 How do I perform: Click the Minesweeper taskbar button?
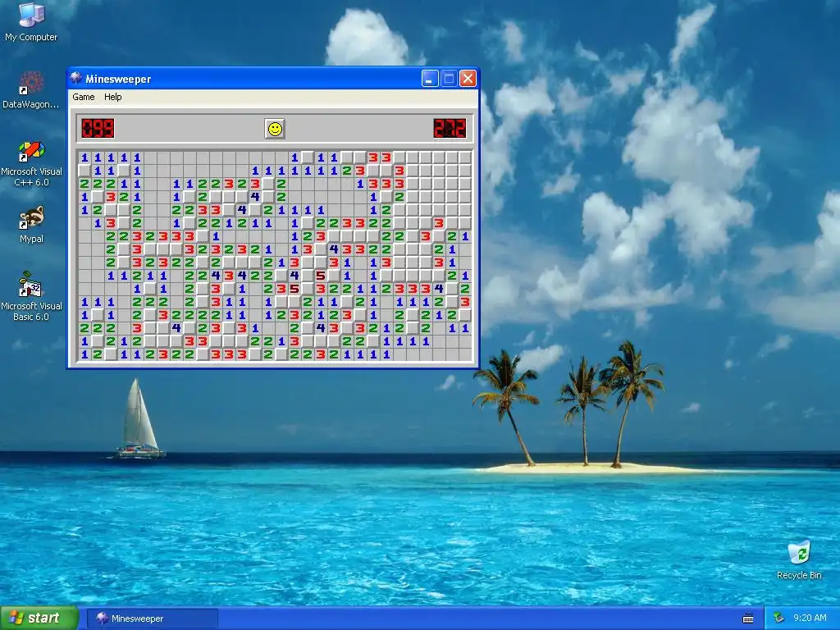click(x=152, y=619)
